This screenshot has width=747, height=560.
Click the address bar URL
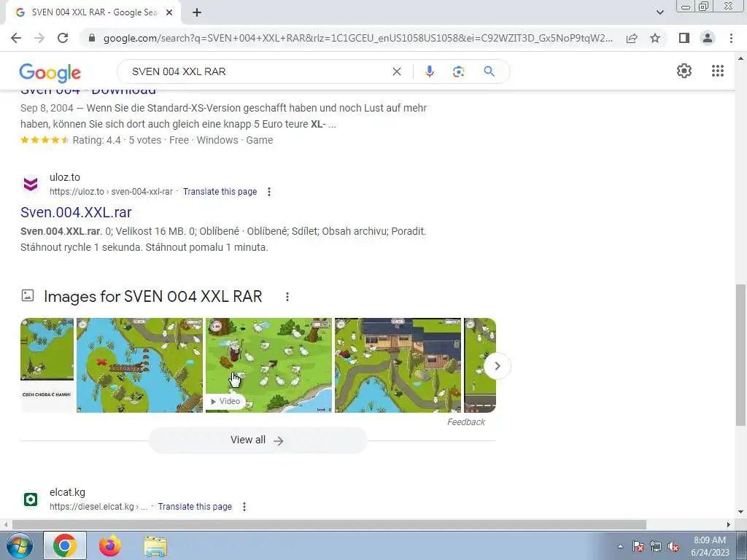357,38
